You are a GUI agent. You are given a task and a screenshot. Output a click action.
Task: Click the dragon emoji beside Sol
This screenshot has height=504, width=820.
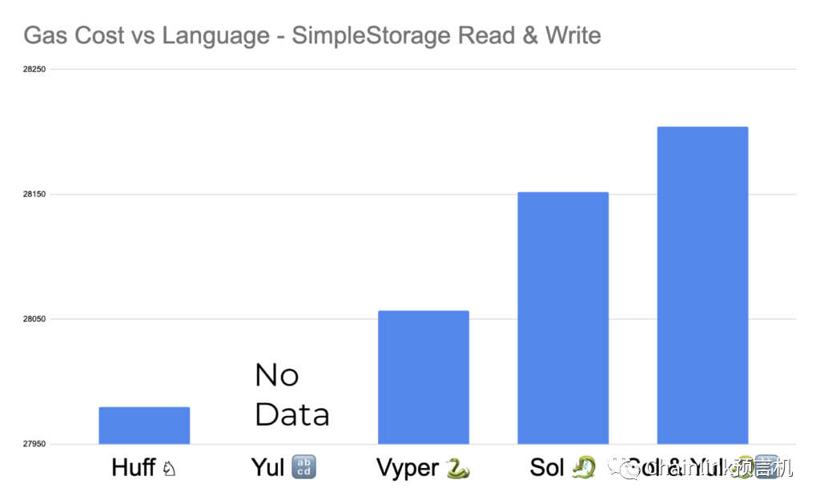coord(583,467)
